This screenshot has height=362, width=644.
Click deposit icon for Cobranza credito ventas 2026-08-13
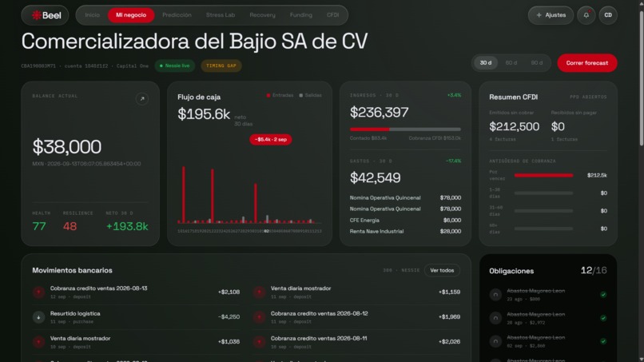pyautogui.click(x=38, y=292)
